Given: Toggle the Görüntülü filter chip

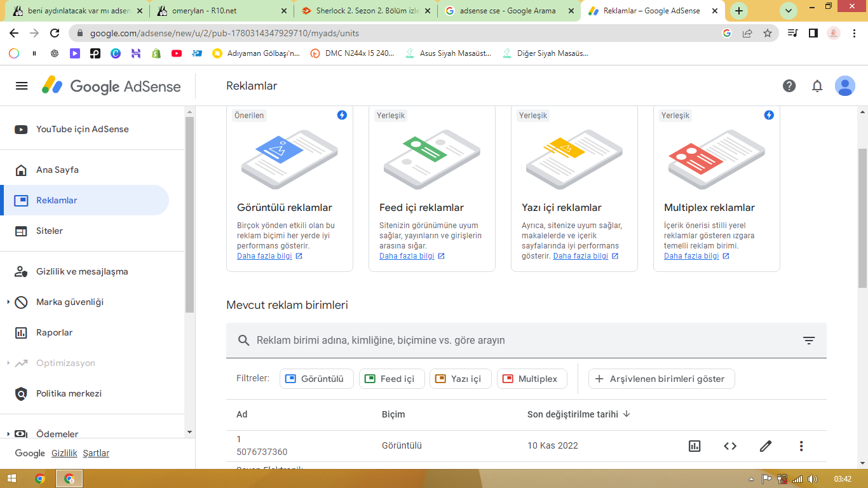Looking at the screenshot, I should click(316, 379).
